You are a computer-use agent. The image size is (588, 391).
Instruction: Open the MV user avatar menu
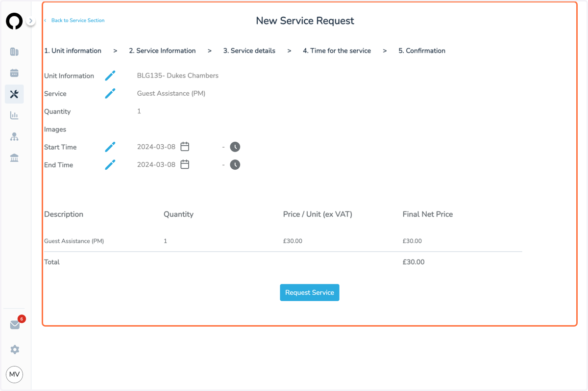(15, 374)
